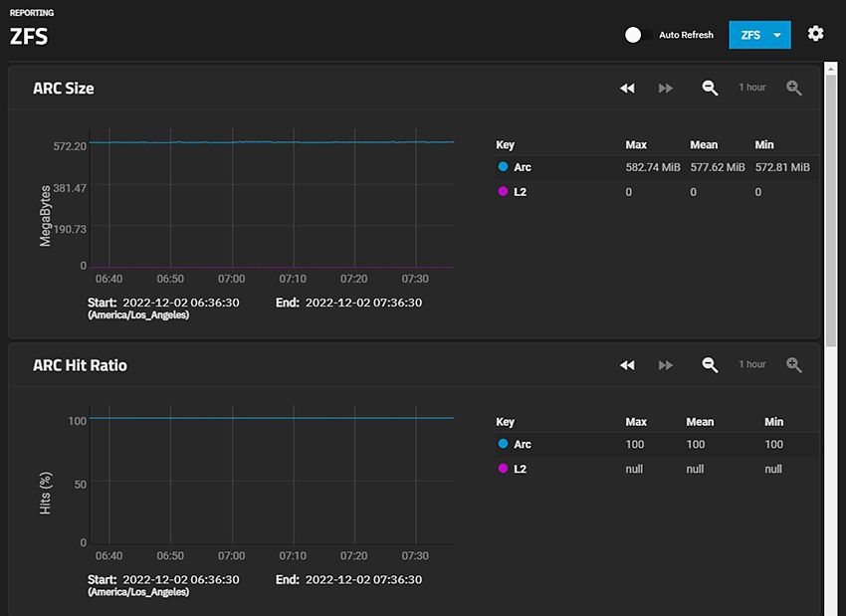846x616 pixels.
Task: Toggle the Auto Refresh switch
Action: pyautogui.click(x=638, y=35)
